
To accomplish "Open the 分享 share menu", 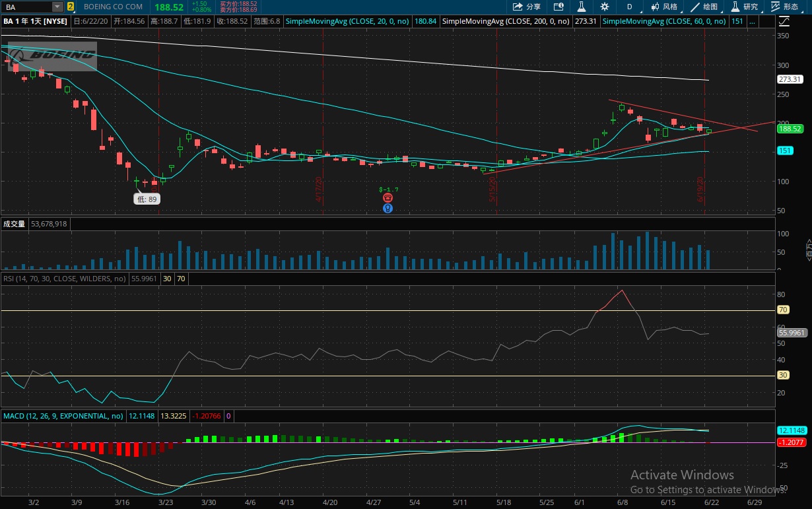I will [527, 7].
